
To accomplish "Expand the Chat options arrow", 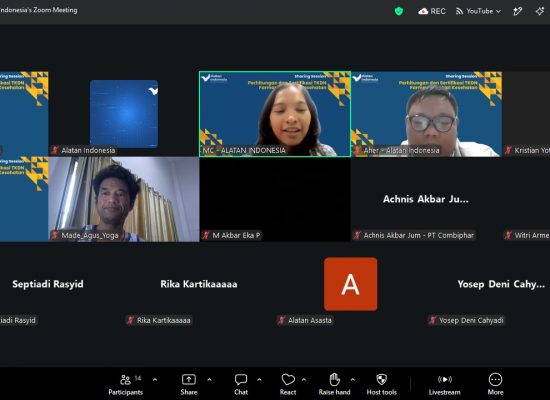I will [259, 379].
